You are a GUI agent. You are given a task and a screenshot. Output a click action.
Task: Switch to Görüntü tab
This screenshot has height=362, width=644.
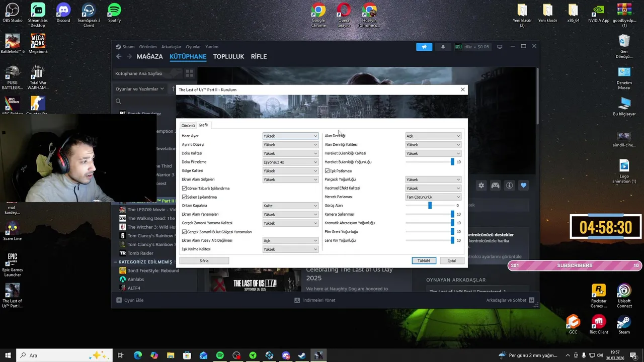[x=188, y=126]
